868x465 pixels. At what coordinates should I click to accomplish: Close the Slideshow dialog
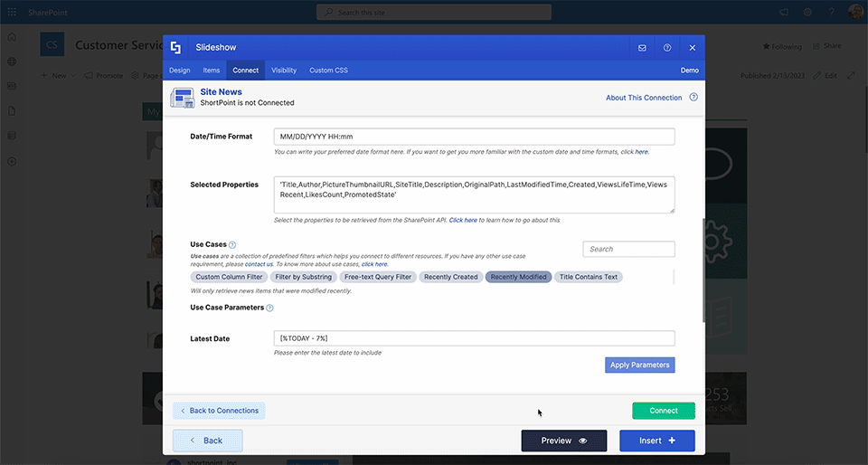[692, 48]
